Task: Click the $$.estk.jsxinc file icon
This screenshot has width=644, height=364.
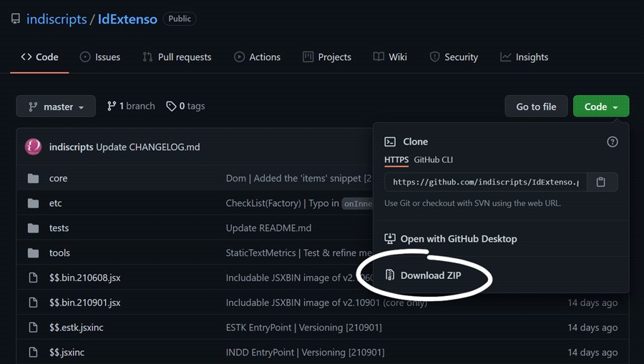Action: coord(33,328)
